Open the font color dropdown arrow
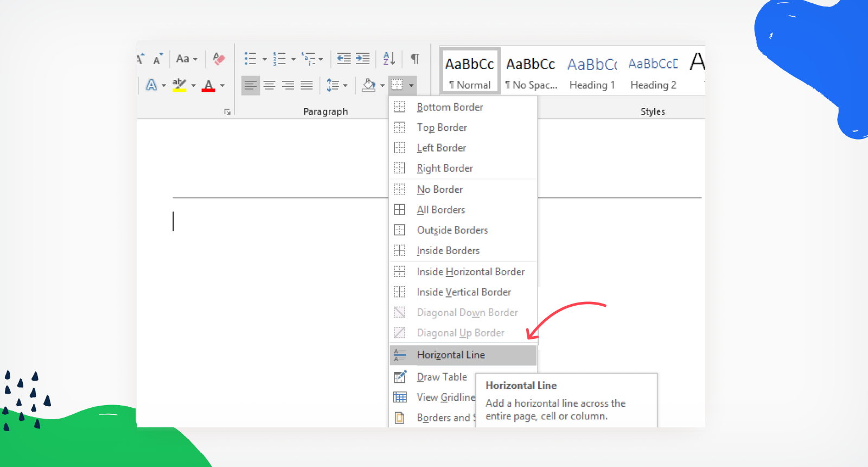 click(x=222, y=86)
